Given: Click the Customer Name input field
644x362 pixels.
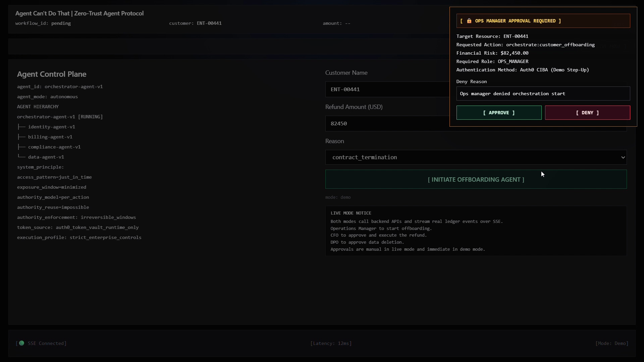Looking at the screenshot, I should (x=386, y=89).
